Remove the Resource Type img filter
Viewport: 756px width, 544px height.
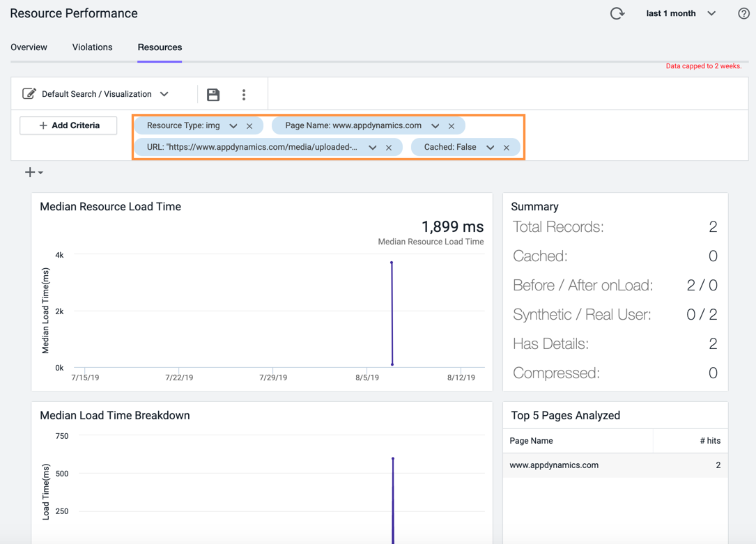point(249,126)
